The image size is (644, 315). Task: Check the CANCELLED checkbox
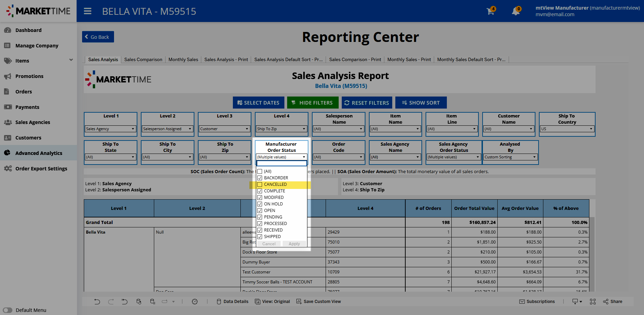point(260,184)
